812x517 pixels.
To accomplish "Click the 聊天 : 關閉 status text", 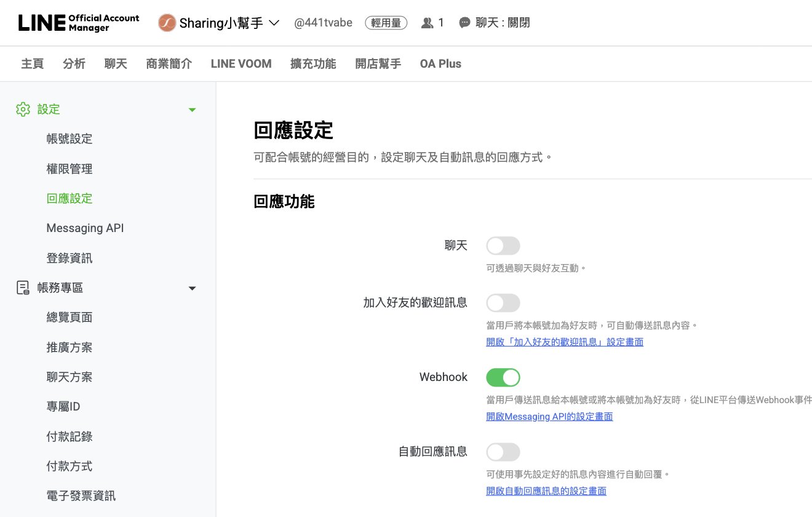I will [x=503, y=23].
